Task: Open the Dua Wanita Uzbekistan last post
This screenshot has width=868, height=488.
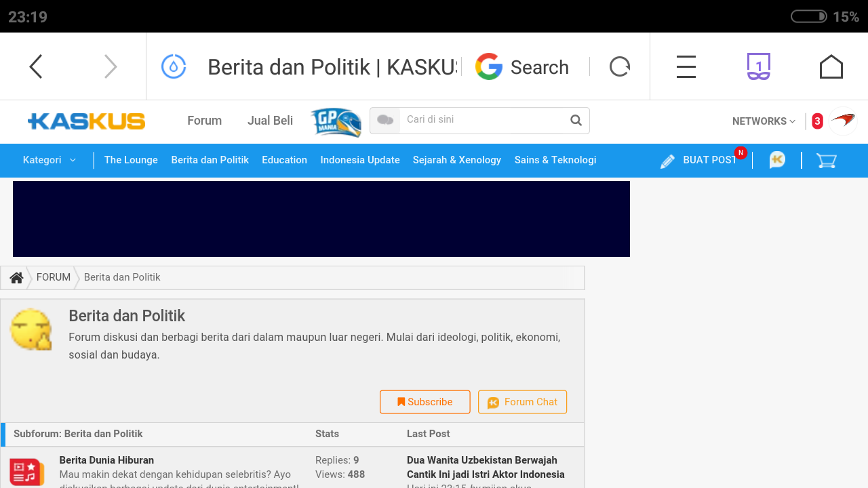Action: click(486, 467)
